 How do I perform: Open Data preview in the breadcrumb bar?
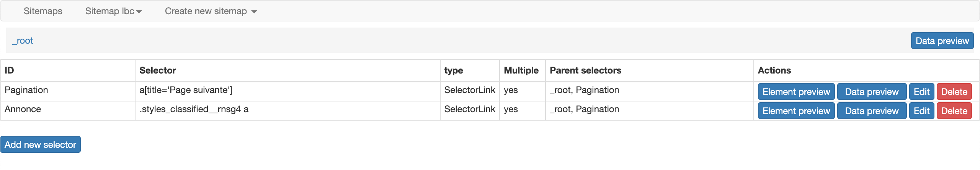pyautogui.click(x=942, y=41)
